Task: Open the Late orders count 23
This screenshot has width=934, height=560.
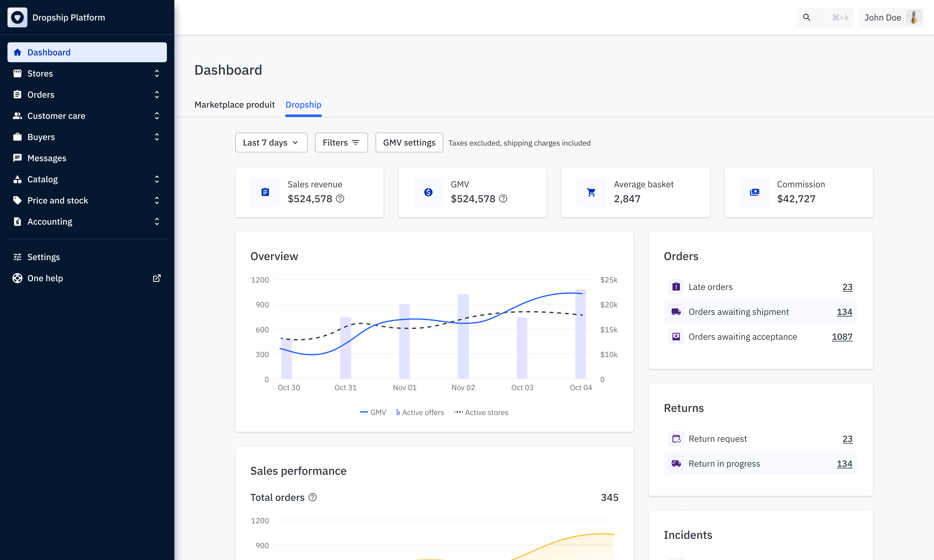Action: pos(847,287)
